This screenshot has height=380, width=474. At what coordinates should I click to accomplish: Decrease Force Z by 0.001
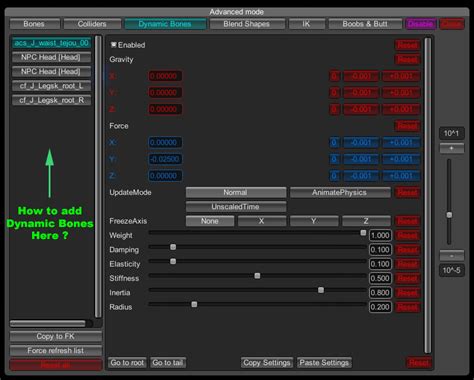pyautogui.click(x=361, y=176)
